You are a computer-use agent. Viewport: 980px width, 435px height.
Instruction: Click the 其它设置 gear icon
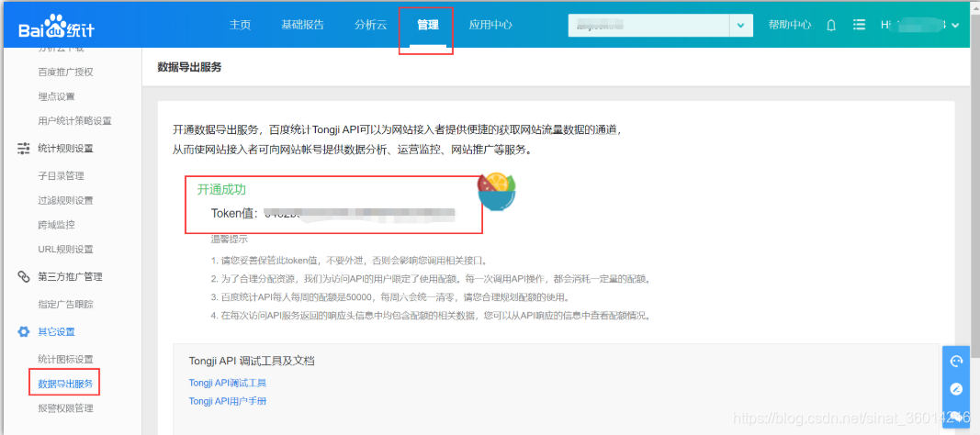tap(23, 331)
